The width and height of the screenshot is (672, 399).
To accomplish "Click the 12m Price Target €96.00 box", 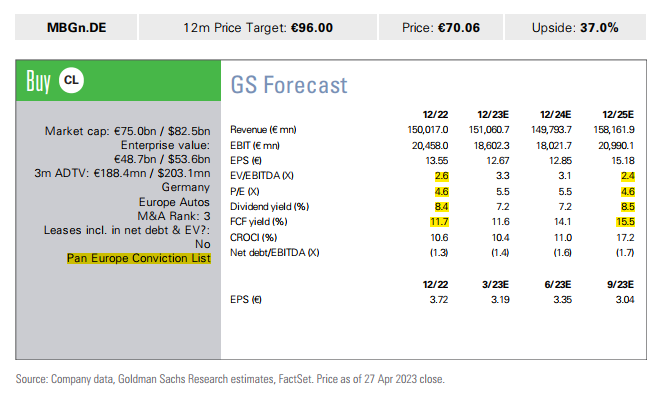I will [258, 27].
